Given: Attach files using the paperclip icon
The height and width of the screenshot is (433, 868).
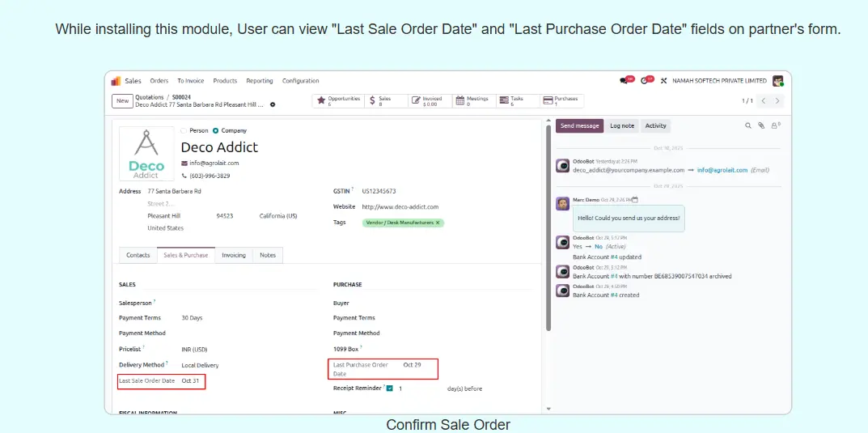Looking at the screenshot, I should coord(761,125).
